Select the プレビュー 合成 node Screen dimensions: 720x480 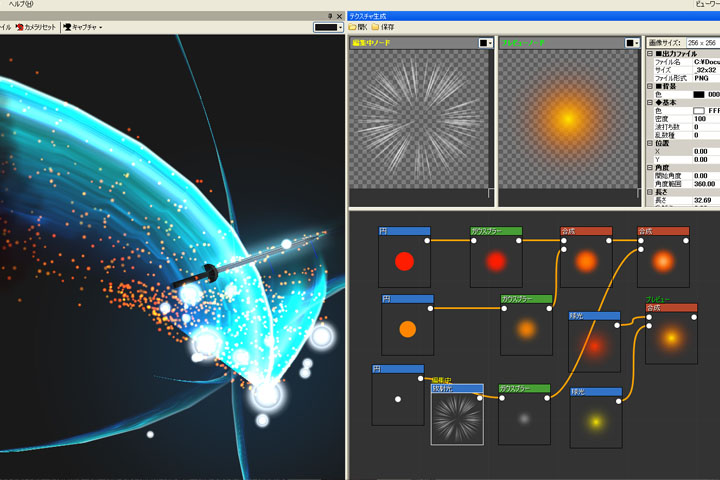pyautogui.click(x=671, y=334)
